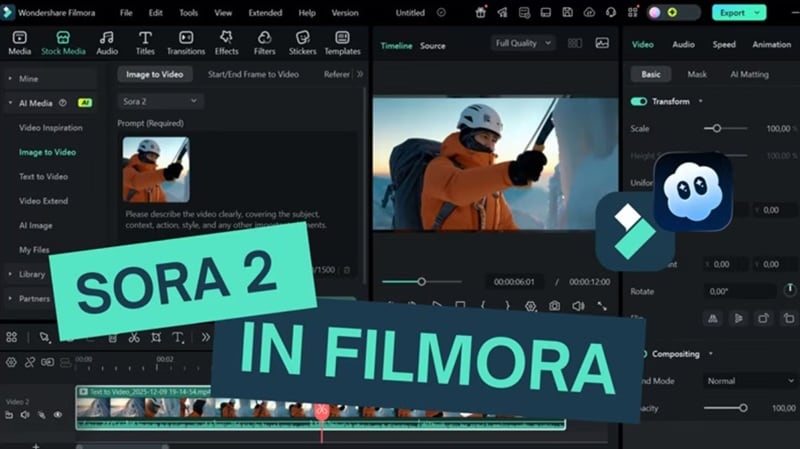Click the flip vertical icon
Image resolution: width=800 pixels, height=449 pixels.
(738, 318)
